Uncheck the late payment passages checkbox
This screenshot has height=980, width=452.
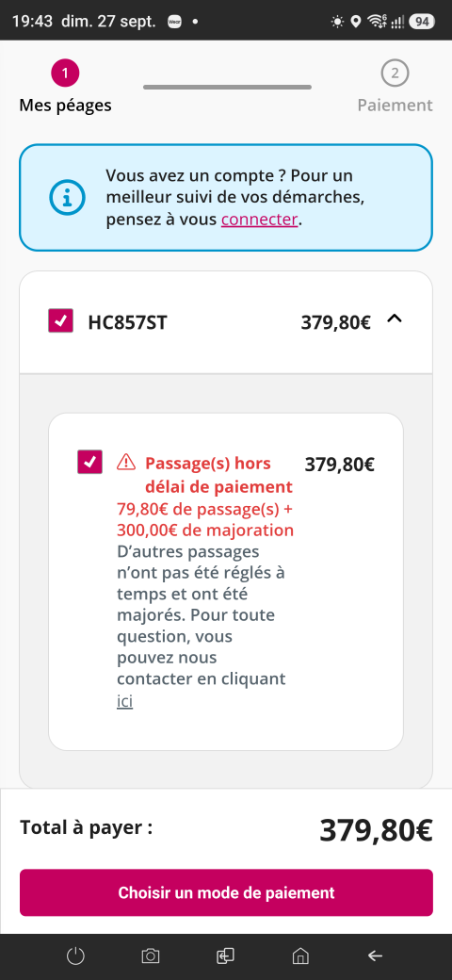point(89,462)
